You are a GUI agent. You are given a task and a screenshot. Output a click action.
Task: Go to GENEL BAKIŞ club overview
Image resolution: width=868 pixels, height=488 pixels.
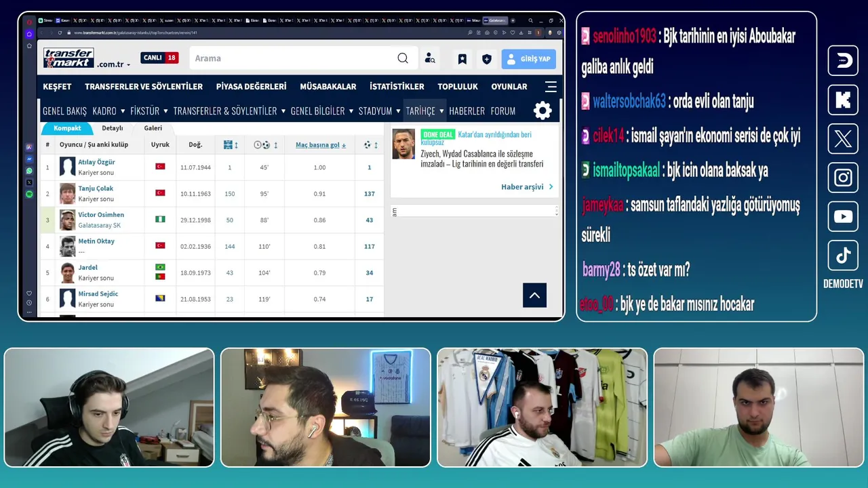pyautogui.click(x=64, y=111)
